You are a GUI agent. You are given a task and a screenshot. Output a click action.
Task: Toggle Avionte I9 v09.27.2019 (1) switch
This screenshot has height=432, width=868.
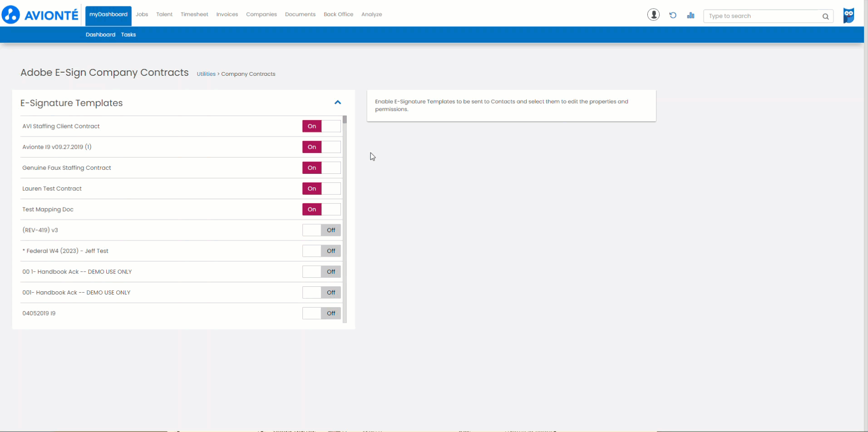[321, 147]
